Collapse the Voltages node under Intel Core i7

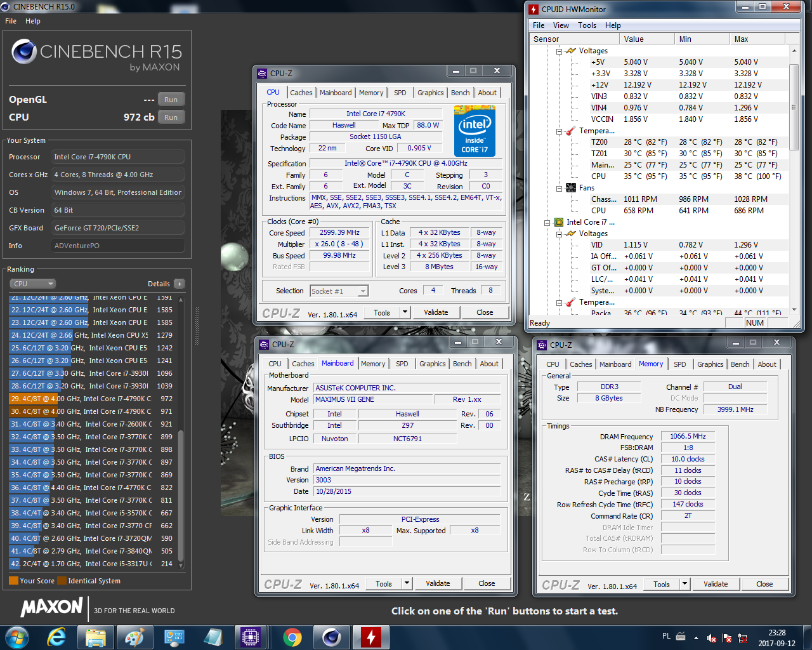(x=559, y=234)
